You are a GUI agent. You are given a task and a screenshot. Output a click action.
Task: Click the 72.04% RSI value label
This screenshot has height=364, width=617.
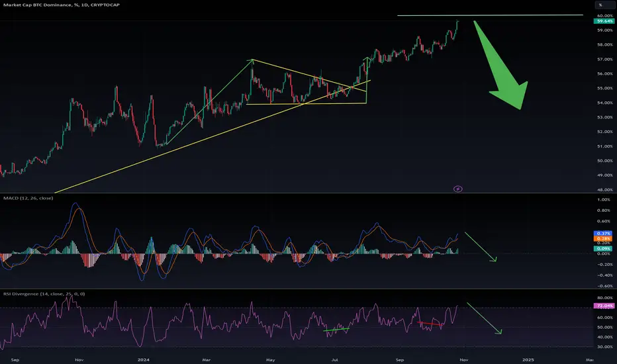pyautogui.click(x=604, y=305)
